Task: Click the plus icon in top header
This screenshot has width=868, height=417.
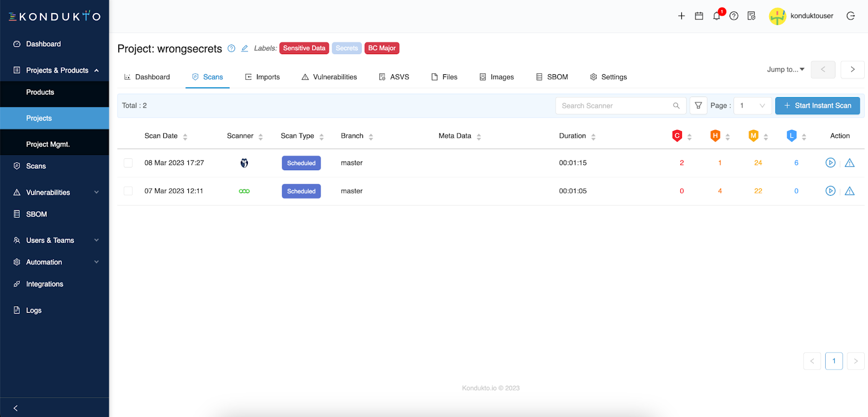Action: (681, 16)
